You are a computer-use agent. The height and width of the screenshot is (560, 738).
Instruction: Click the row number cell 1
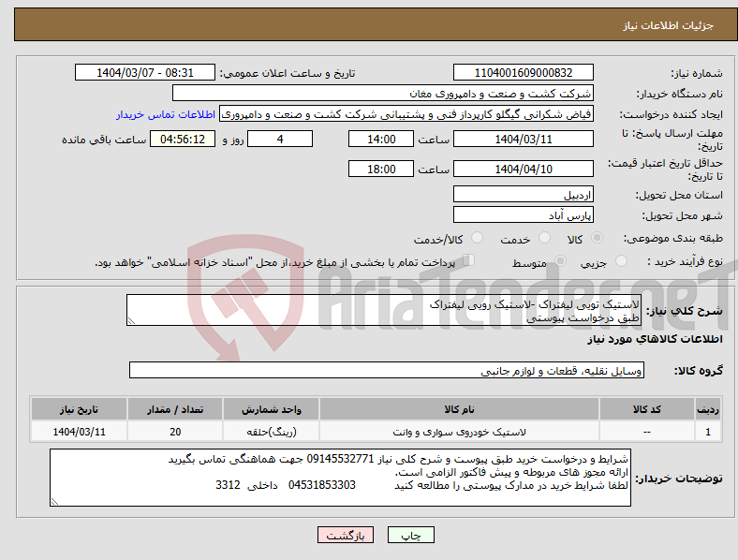708,432
